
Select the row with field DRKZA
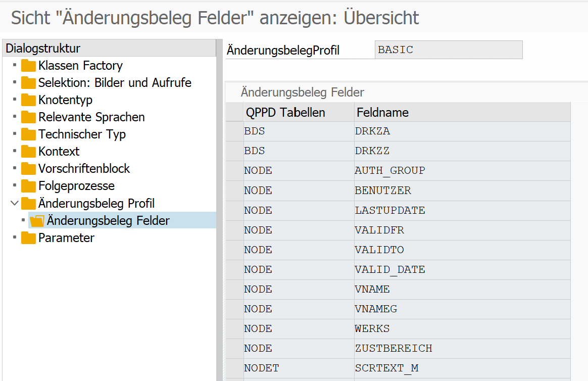click(x=234, y=131)
